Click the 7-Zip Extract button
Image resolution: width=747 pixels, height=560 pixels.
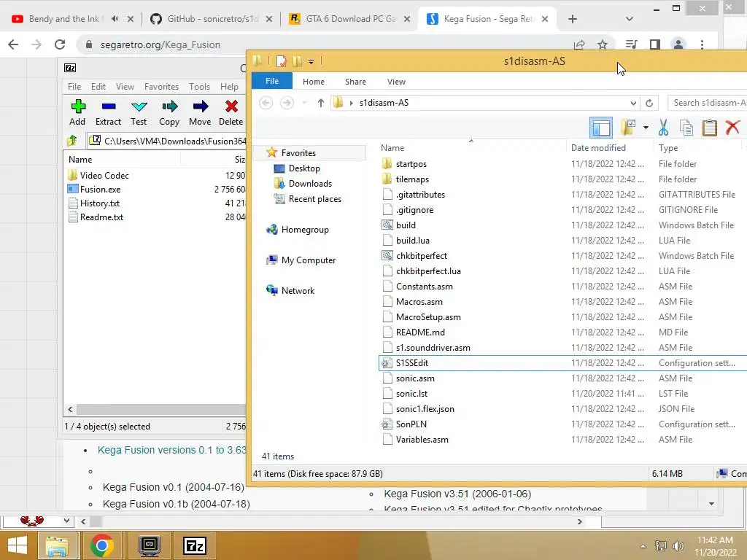108,112
